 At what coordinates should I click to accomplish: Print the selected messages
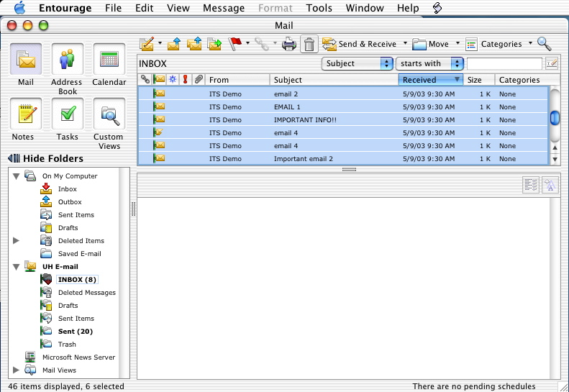pos(289,44)
